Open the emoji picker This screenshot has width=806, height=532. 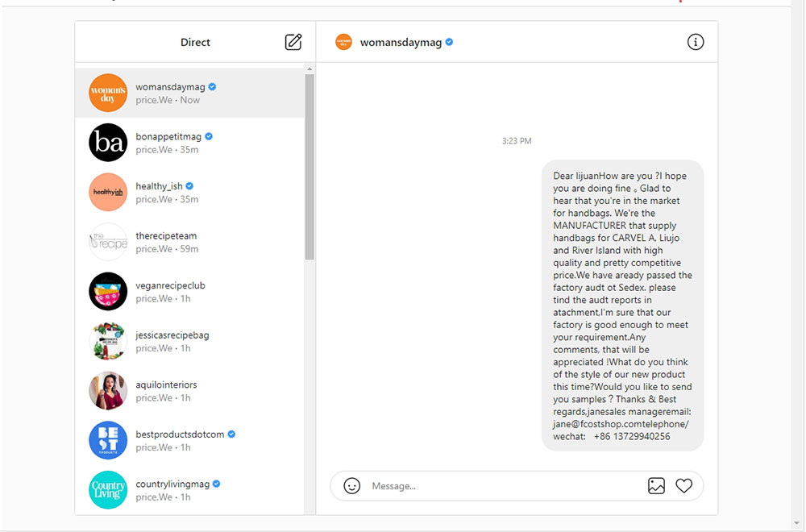[x=351, y=486]
